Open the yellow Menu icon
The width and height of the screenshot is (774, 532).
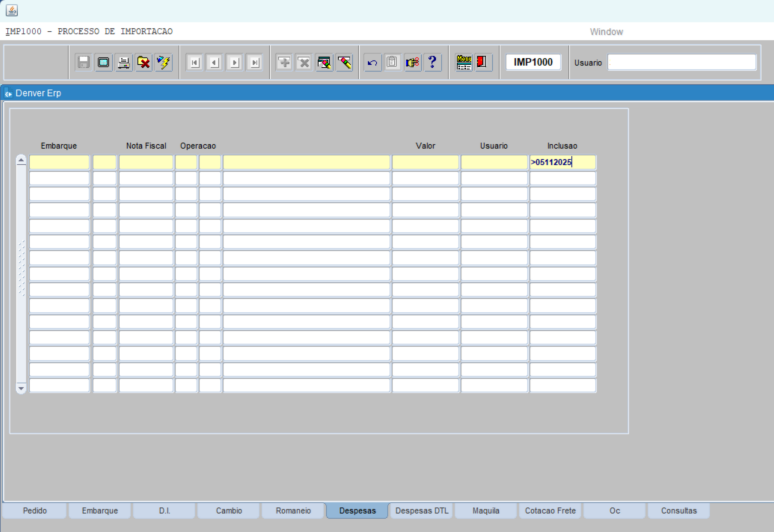click(464, 62)
